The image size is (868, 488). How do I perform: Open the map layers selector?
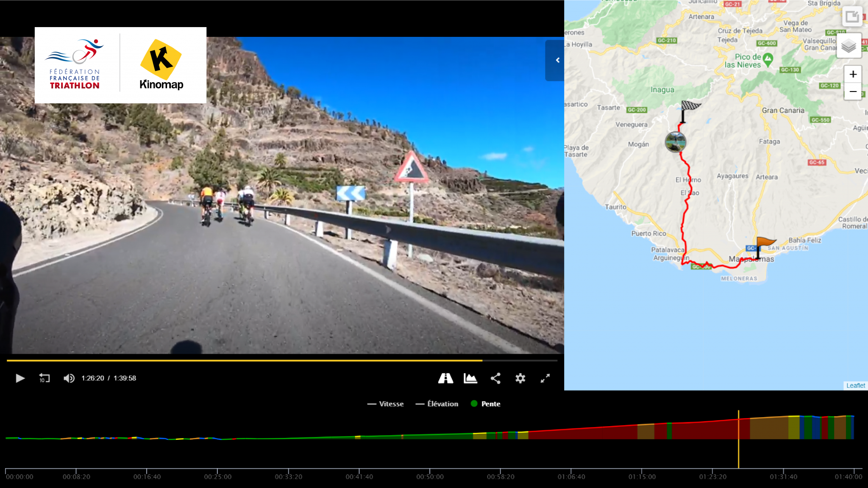849,45
